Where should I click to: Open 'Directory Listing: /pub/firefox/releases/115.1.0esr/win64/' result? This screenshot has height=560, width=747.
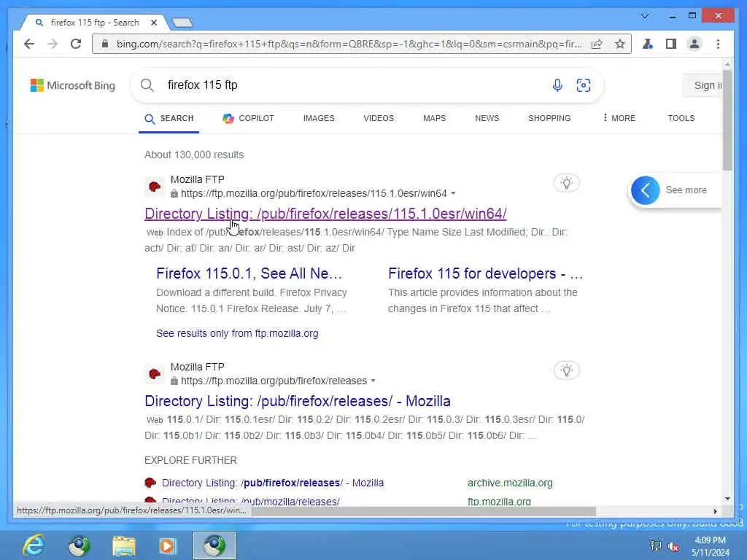(x=325, y=214)
